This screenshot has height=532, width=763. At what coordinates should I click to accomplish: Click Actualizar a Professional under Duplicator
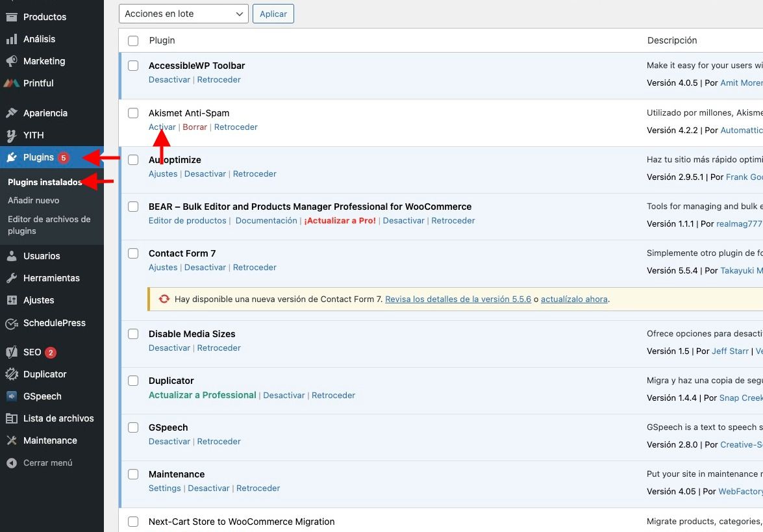click(x=203, y=395)
